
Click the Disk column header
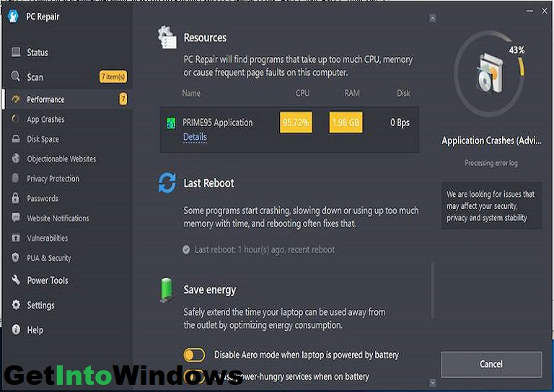click(x=403, y=93)
